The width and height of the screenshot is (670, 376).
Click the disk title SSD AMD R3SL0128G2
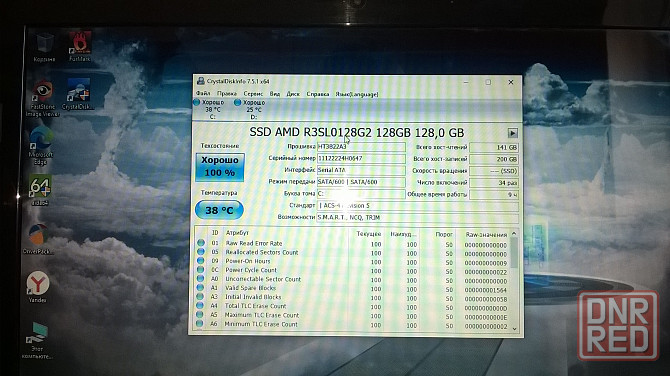click(356, 132)
